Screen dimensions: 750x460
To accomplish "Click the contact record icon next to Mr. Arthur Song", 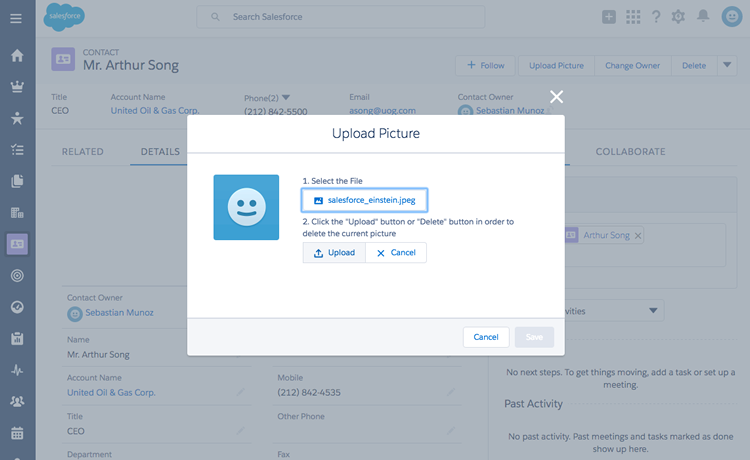I will click(63, 59).
